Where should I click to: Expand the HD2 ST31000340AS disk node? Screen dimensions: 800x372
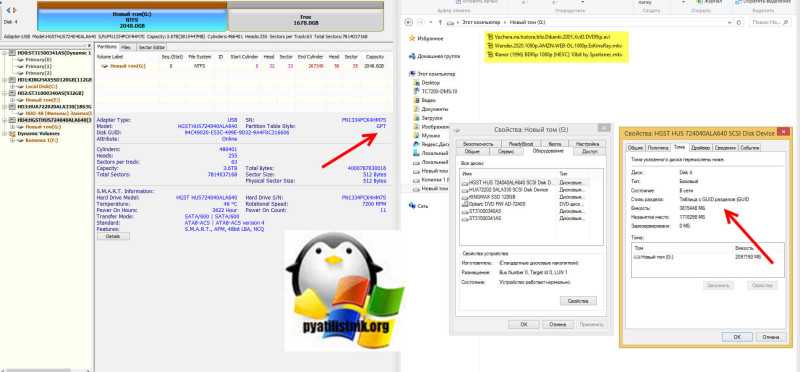pyautogui.click(x=5, y=93)
